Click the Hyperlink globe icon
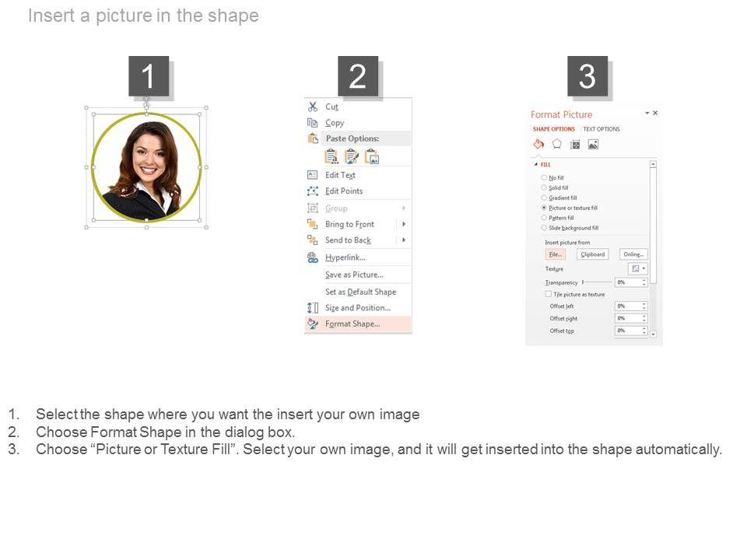The height and width of the screenshot is (560, 747). pyautogui.click(x=313, y=257)
